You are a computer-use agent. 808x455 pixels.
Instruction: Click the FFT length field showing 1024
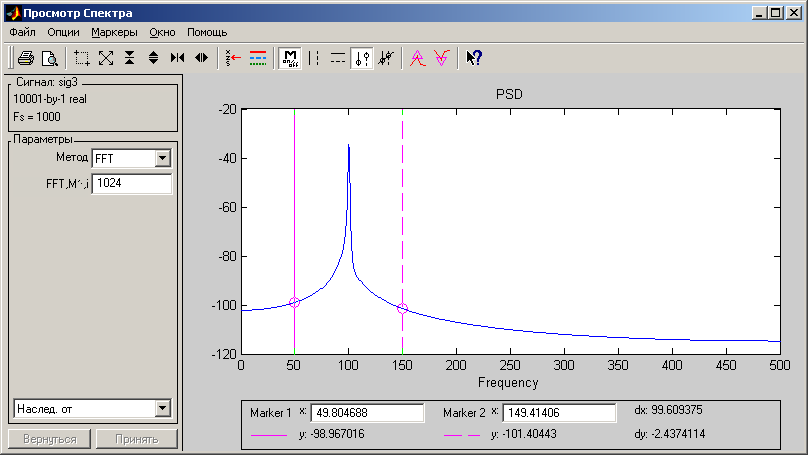click(x=131, y=183)
